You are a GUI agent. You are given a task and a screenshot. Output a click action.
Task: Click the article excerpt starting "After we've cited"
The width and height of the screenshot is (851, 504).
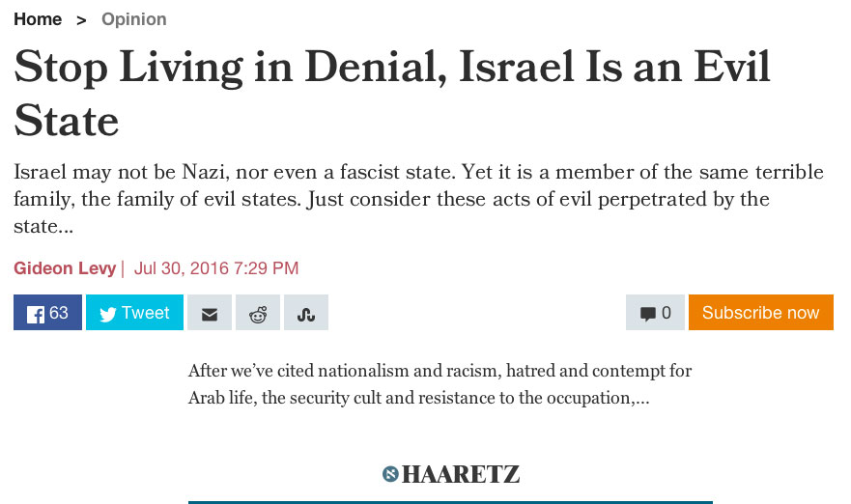[440, 384]
